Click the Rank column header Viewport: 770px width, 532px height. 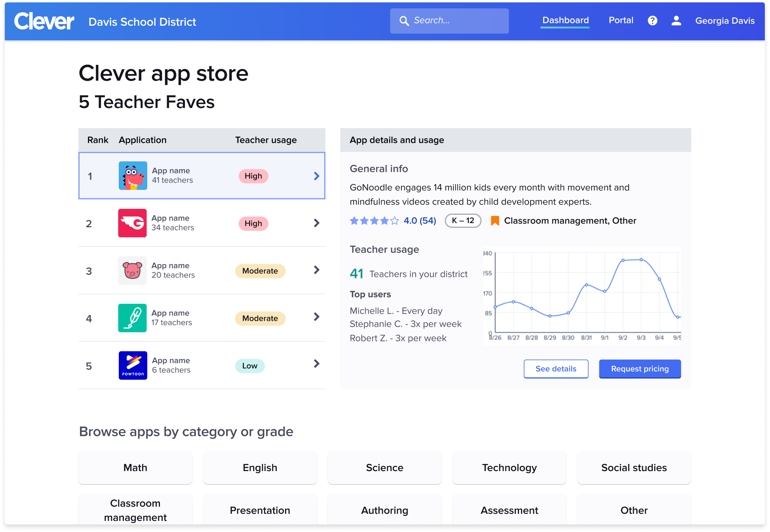[x=98, y=140]
